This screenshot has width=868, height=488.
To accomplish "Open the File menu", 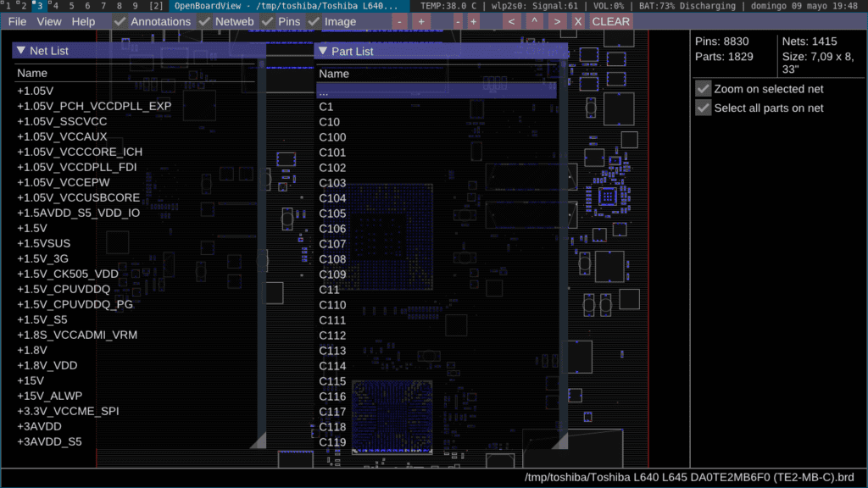I will point(17,21).
